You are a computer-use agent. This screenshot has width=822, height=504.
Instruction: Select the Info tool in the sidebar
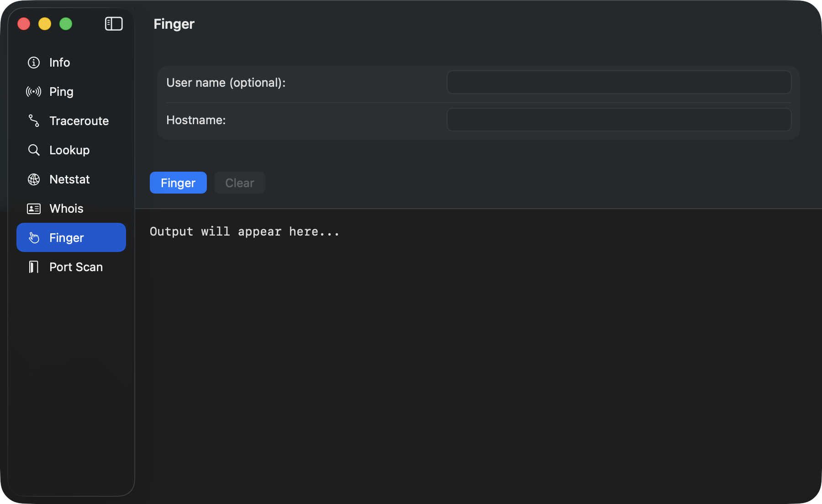[x=59, y=63]
